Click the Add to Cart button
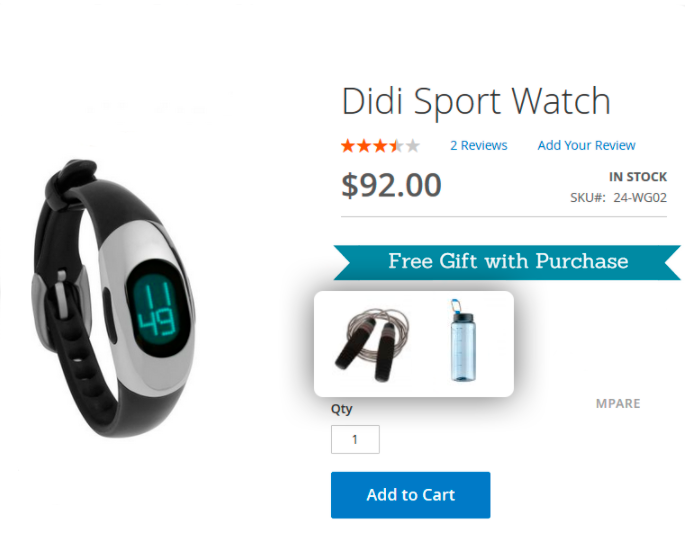Image resolution: width=685 pixels, height=550 pixels. click(x=410, y=495)
